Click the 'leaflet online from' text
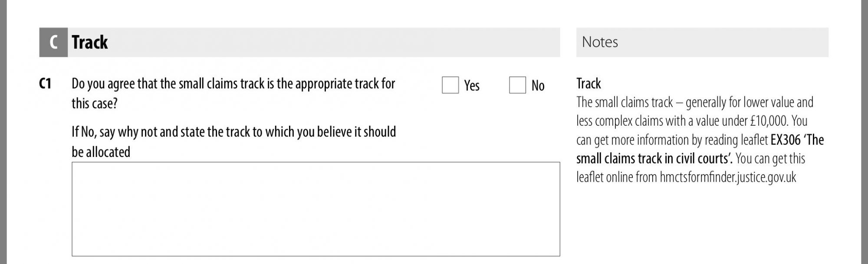Screen dimensions: 868x264 tap(616, 177)
